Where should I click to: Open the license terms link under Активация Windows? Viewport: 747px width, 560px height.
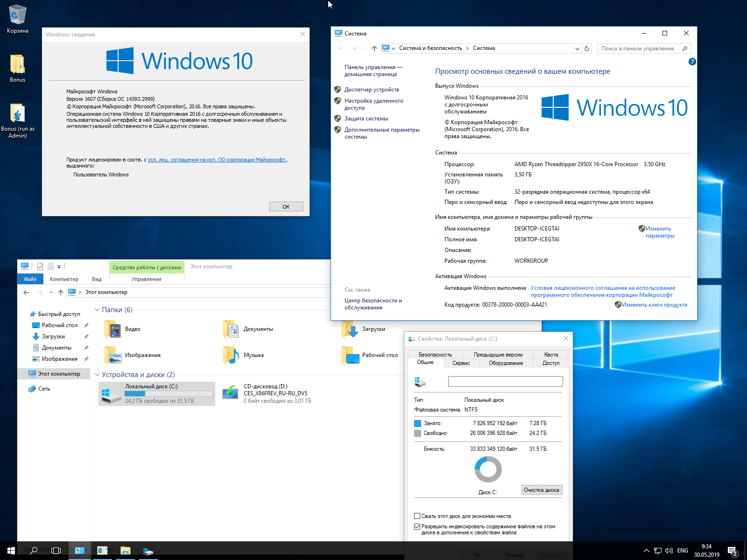pyautogui.click(x=603, y=291)
